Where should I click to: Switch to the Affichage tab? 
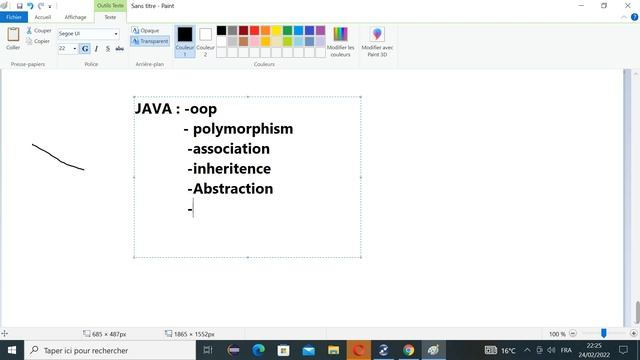tap(76, 17)
